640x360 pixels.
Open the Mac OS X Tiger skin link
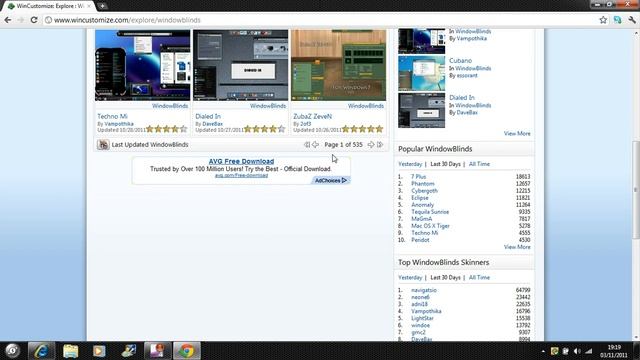[x=430, y=226]
